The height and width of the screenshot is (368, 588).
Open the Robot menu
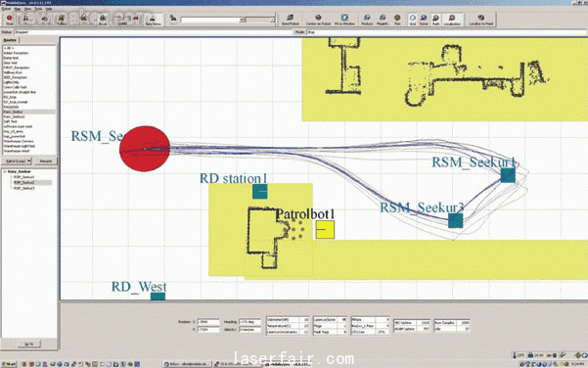click(x=7, y=9)
